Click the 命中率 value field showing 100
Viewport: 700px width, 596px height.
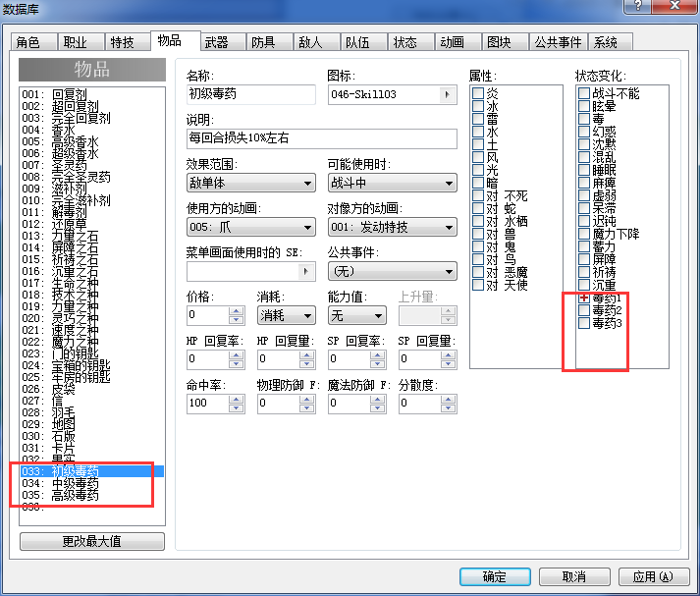pyautogui.click(x=207, y=404)
